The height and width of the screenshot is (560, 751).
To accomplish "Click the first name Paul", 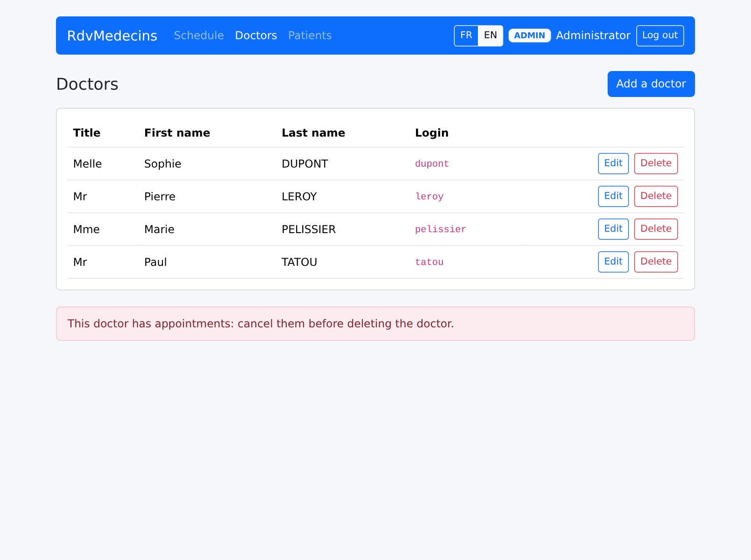I will click(x=155, y=262).
